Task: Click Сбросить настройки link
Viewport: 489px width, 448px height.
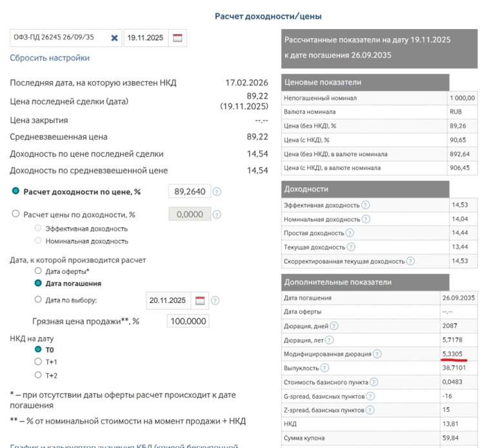Action: tap(50, 58)
